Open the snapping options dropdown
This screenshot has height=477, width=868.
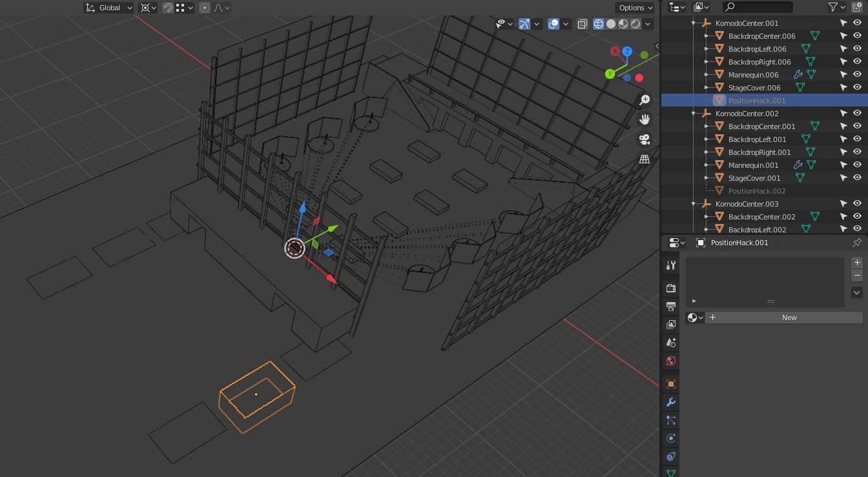185,8
